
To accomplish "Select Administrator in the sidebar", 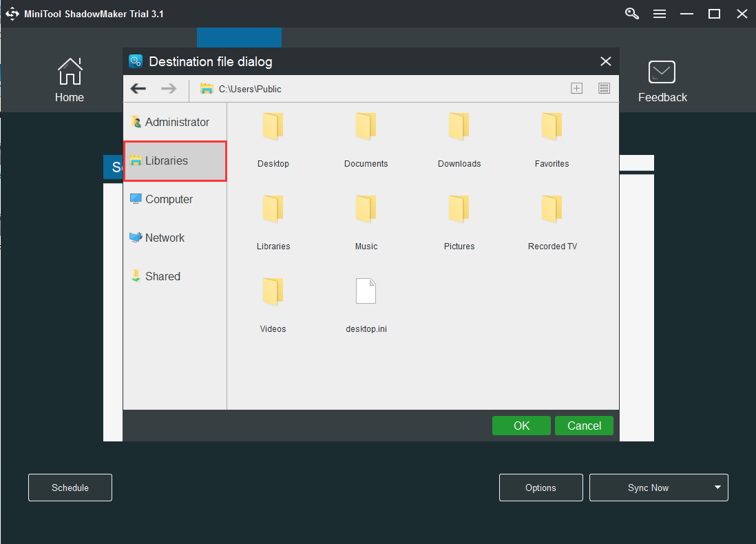I will point(176,122).
